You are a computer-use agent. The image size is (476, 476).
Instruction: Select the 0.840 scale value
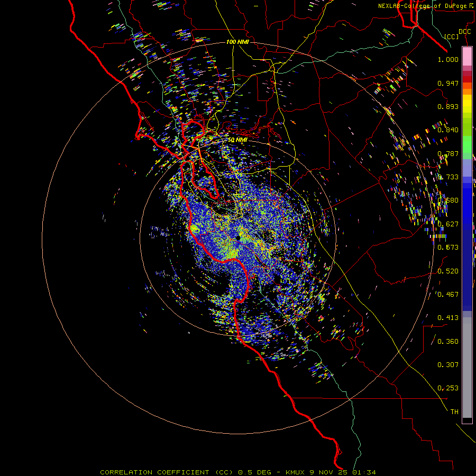pyautogui.click(x=448, y=130)
